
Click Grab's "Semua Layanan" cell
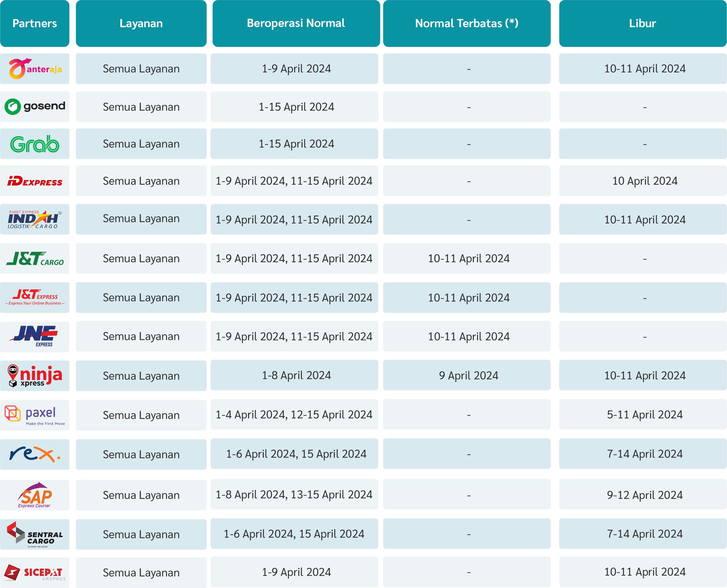click(141, 143)
